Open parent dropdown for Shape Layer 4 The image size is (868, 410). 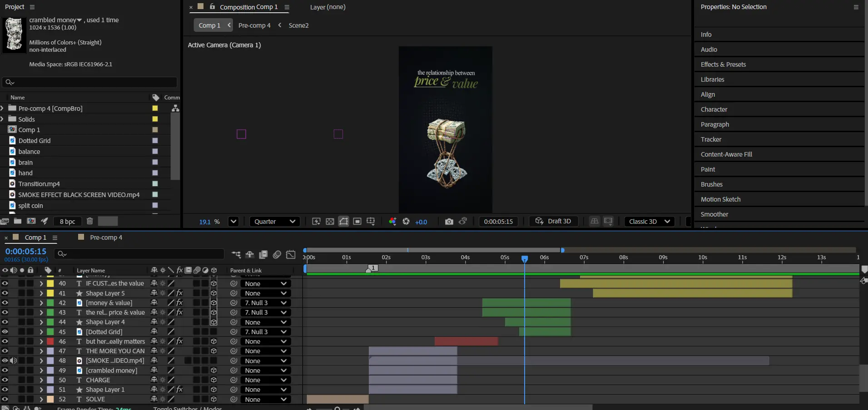(265, 322)
